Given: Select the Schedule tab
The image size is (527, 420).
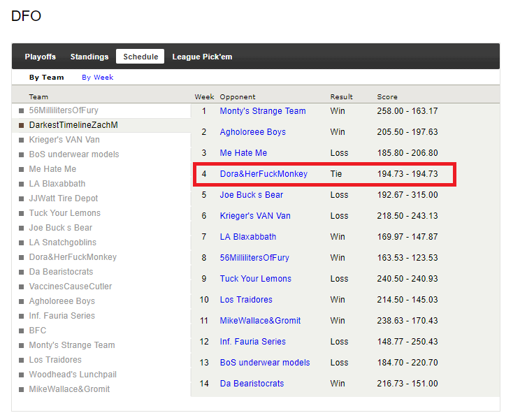Looking at the screenshot, I should click(140, 57).
